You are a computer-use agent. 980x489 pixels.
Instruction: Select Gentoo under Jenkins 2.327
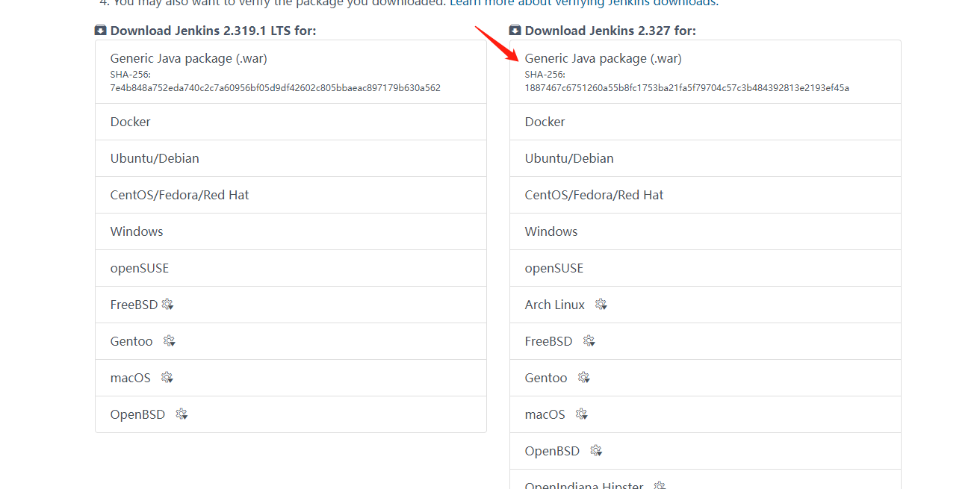point(705,378)
